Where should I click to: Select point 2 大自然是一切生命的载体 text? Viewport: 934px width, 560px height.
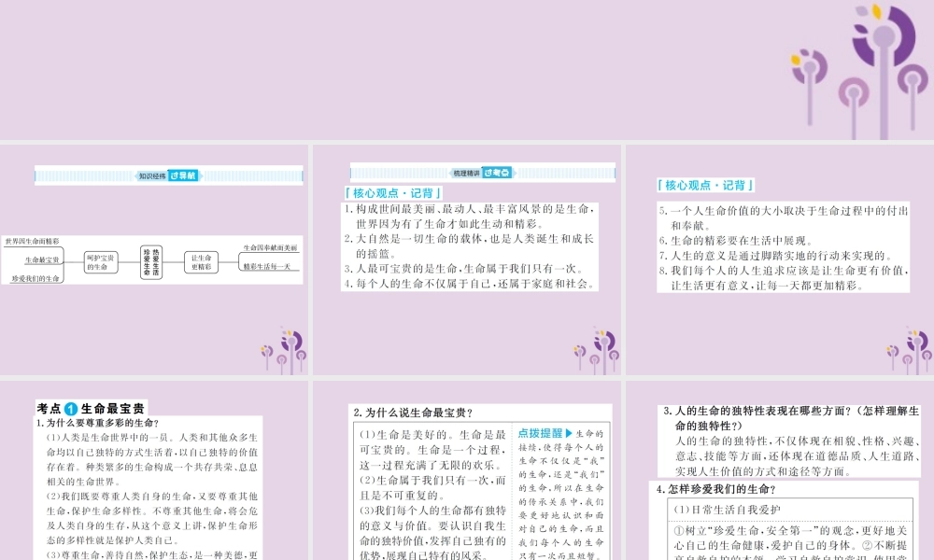click(x=470, y=245)
